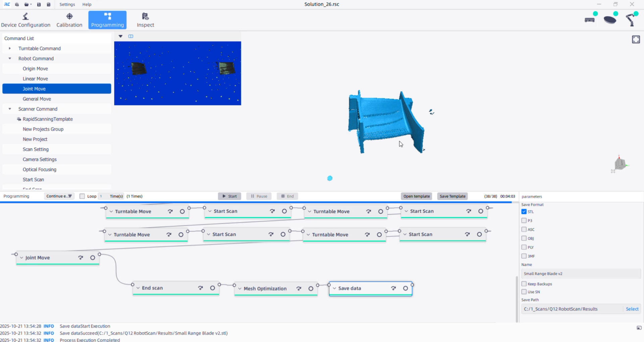Click the Name field containing Small Range Blade v2

tap(580, 274)
